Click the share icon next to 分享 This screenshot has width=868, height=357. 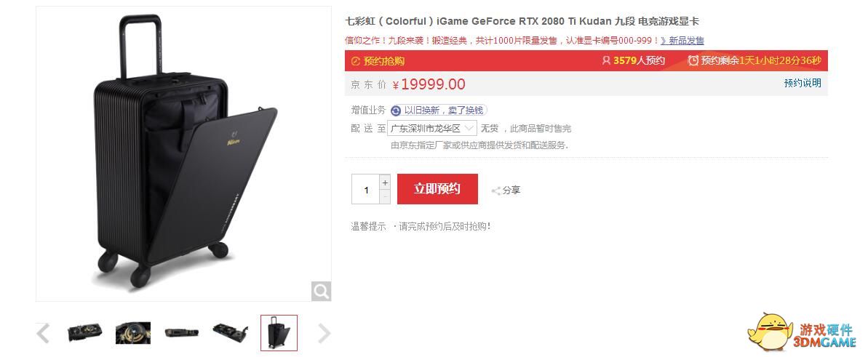[496, 190]
